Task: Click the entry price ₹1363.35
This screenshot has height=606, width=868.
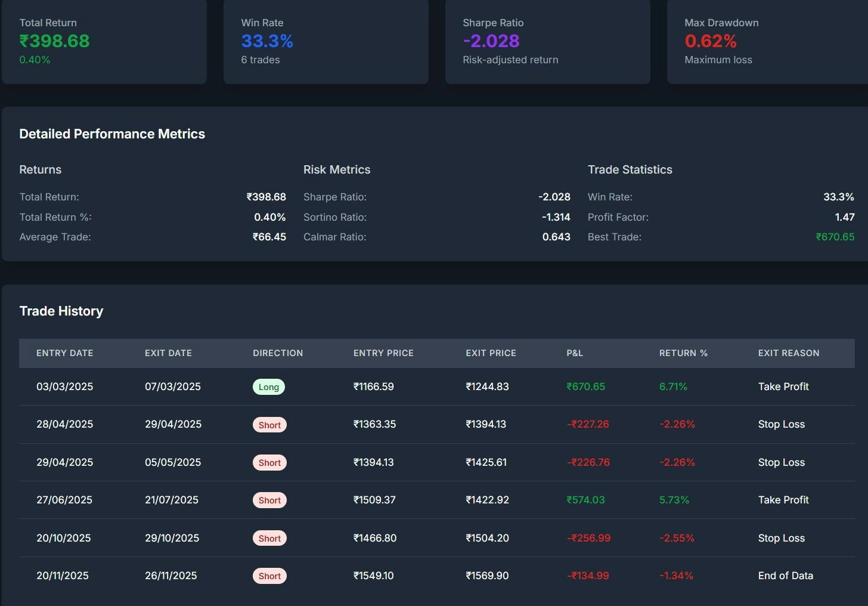Action: 375,424
